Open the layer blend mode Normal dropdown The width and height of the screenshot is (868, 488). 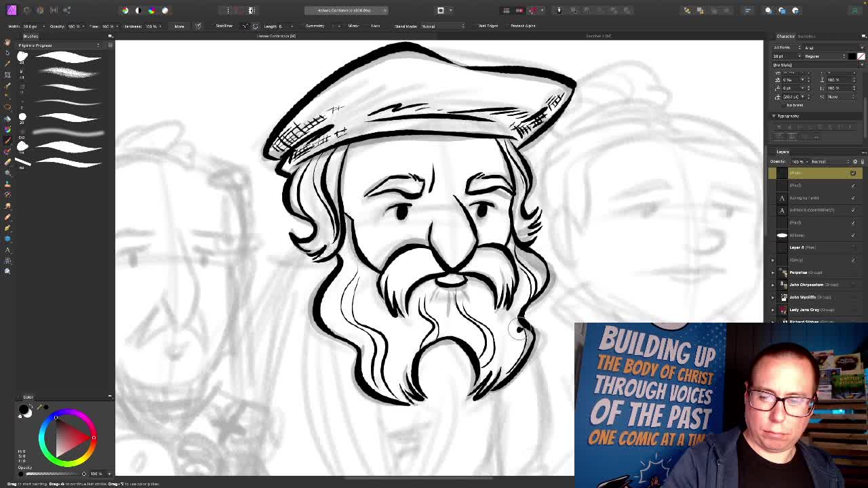tap(829, 161)
